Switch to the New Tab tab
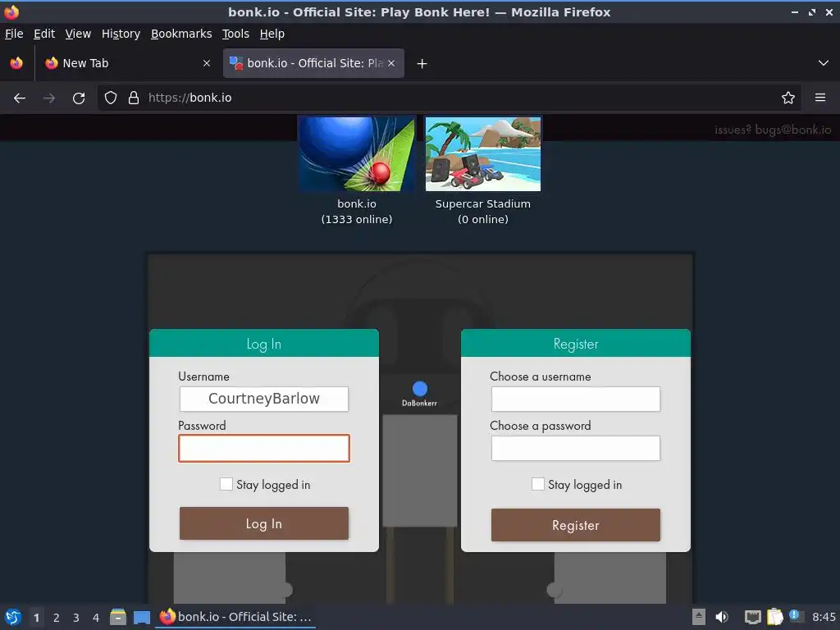The height and width of the screenshot is (630, 840). coord(127,63)
